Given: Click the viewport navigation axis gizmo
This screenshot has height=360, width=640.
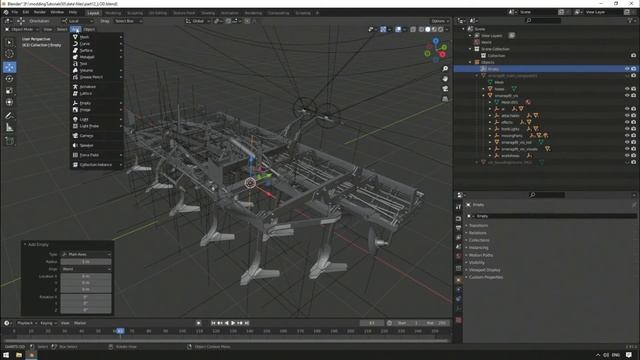Looking at the screenshot, I should pos(436,49).
